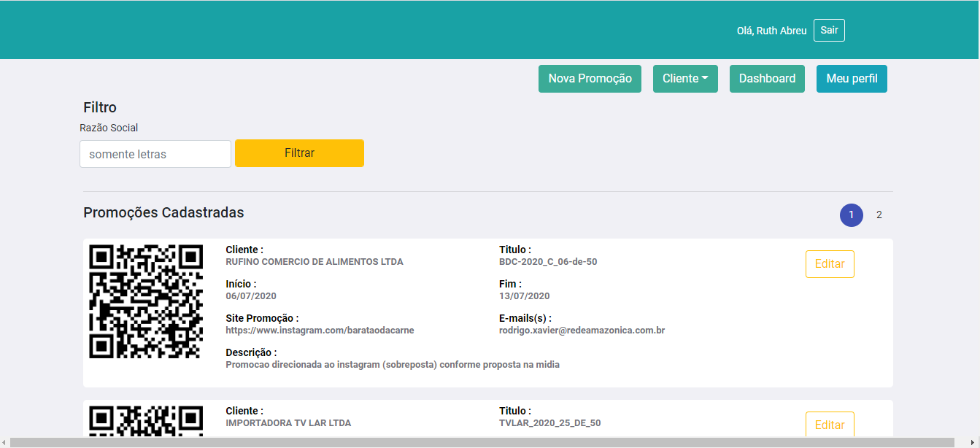This screenshot has height=448, width=980.
Task: Click the promotion description text
Action: pos(393,365)
